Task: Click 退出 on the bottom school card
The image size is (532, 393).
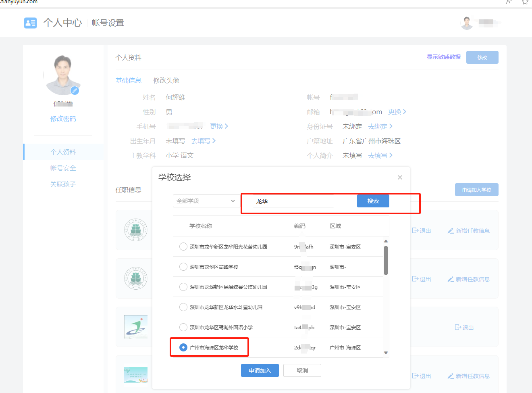Action: (x=422, y=376)
